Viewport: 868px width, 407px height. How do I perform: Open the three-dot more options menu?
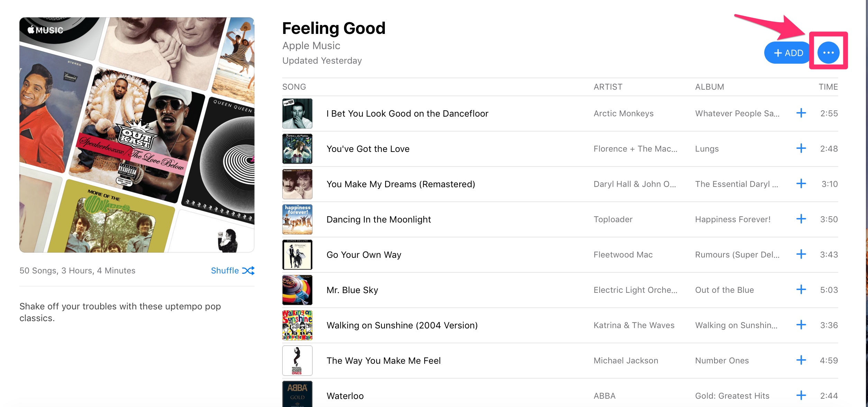(x=828, y=53)
